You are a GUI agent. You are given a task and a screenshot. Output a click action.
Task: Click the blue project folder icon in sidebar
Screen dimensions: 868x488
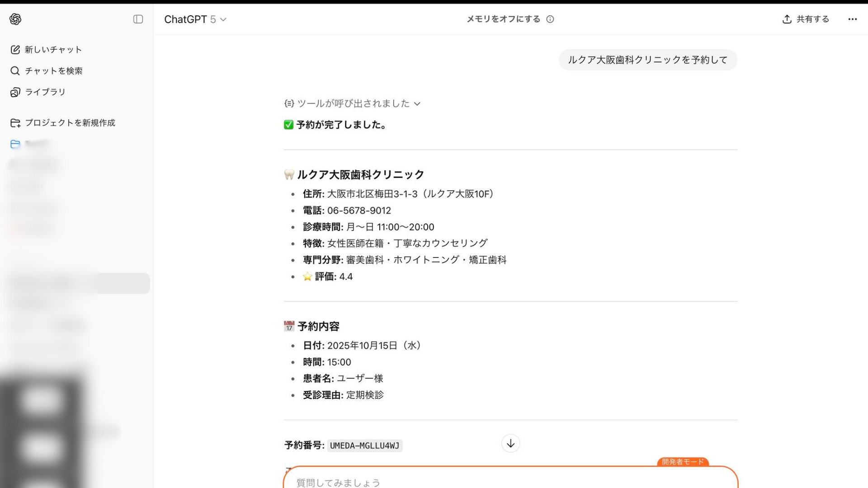tap(15, 144)
